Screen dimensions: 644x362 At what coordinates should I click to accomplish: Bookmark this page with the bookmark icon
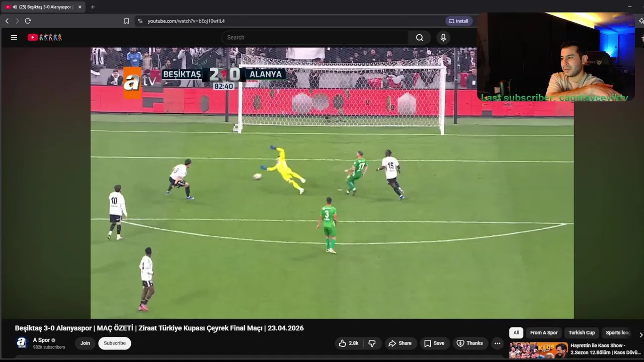[x=126, y=21]
